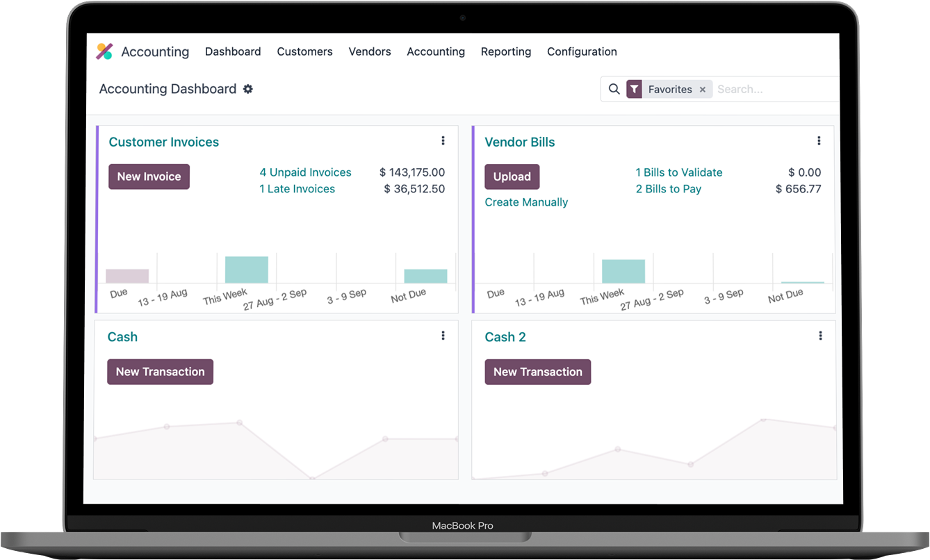Remove the Favorites search filter
930x560 pixels.
point(703,89)
